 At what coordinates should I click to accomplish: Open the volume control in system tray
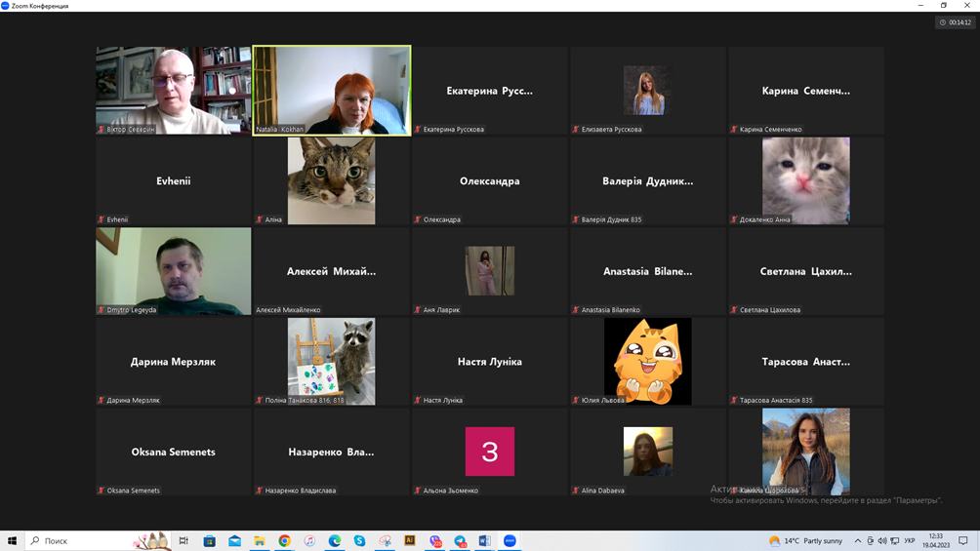[x=882, y=540]
